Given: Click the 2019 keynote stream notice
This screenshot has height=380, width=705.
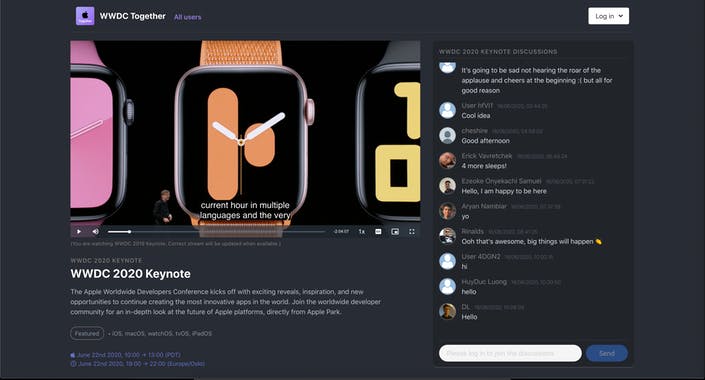Looking at the screenshot, I should pos(175,244).
